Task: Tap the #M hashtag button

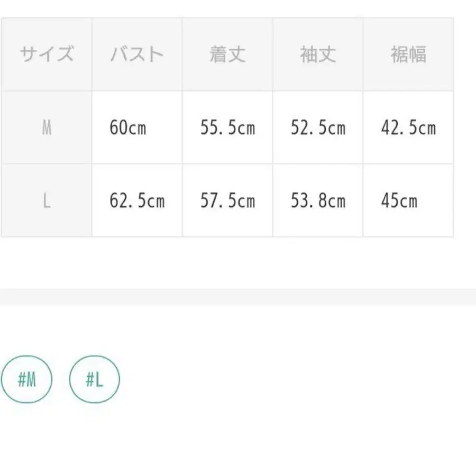Action: (27, 380)
